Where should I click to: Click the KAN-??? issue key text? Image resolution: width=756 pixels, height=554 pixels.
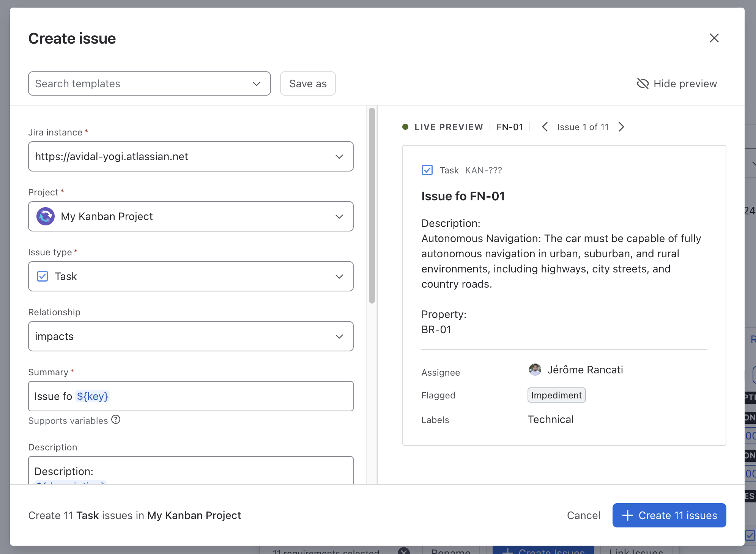484,170
